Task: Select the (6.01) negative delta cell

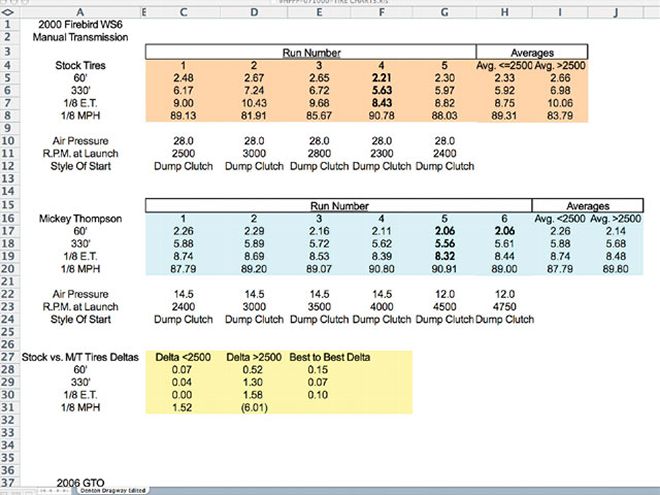Action: pos(254,408)
